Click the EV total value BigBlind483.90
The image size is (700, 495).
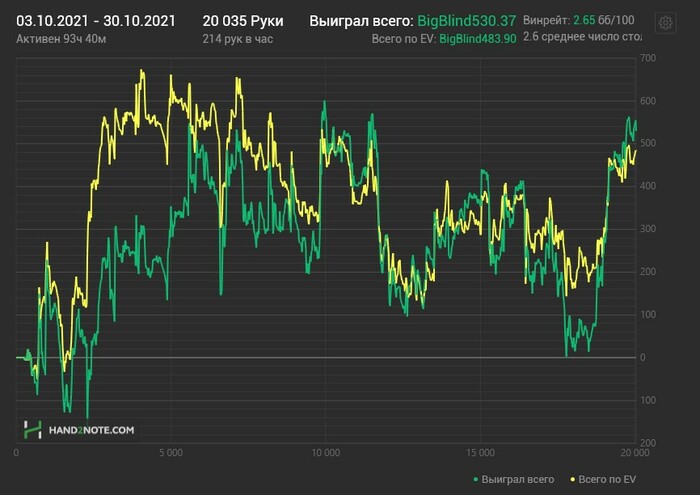tap(478, 39)
